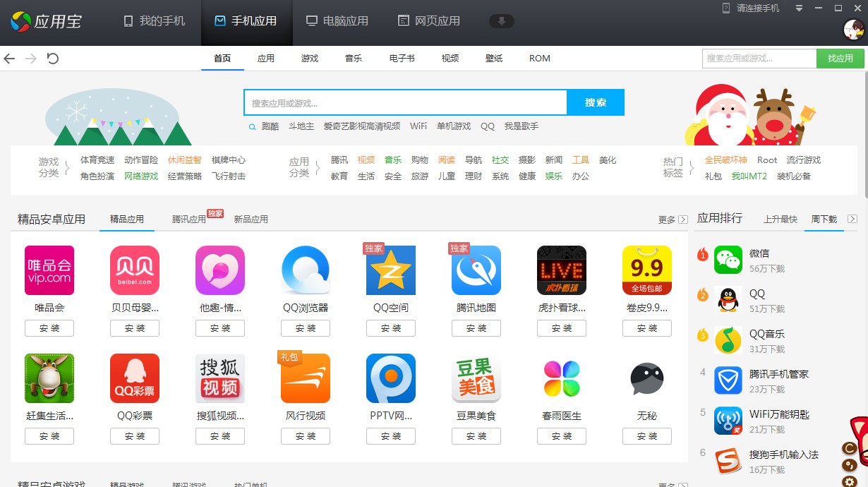868x487 pixels.
Task: Expand 更多 for 精品安卓应用
Action: pyautogui.click(x=672, y=220)
